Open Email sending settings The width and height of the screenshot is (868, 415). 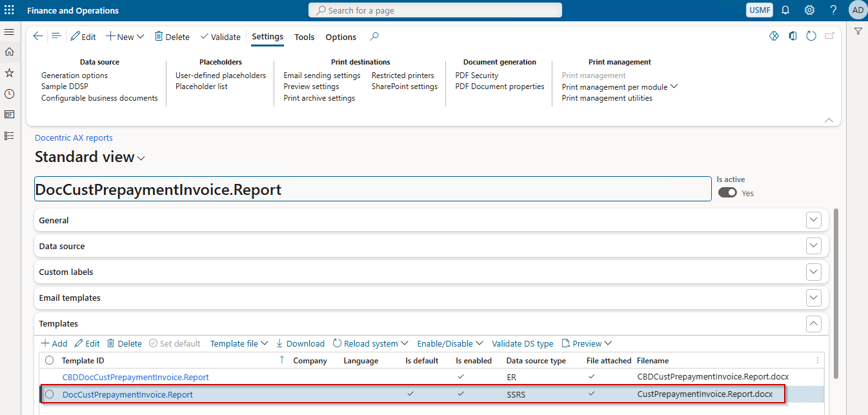coord(322,76)
